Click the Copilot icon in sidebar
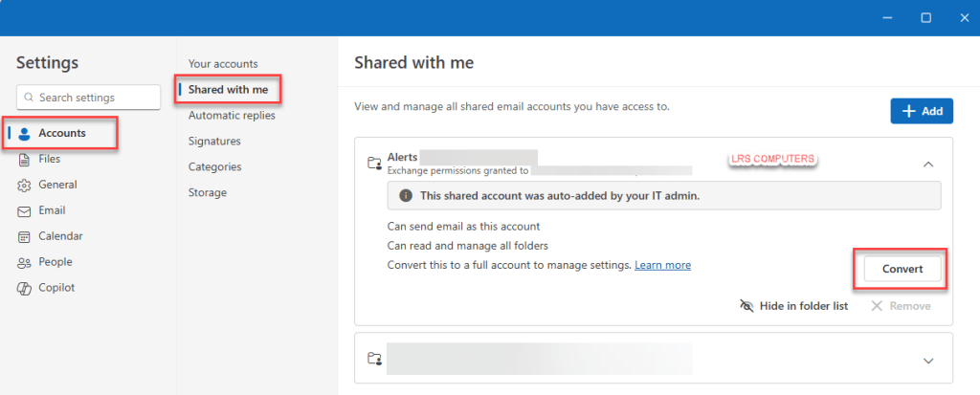The width and height of the screenshot is (980, 395). (25, 288)
